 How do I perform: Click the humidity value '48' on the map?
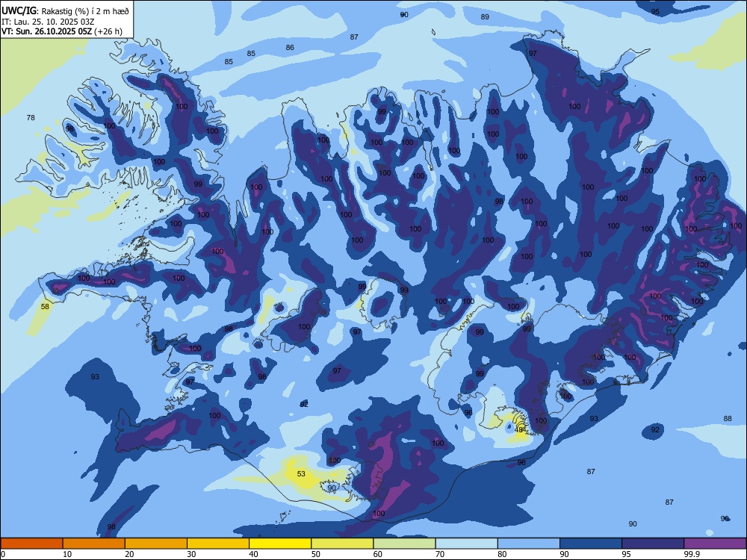(x=519, y=430)
